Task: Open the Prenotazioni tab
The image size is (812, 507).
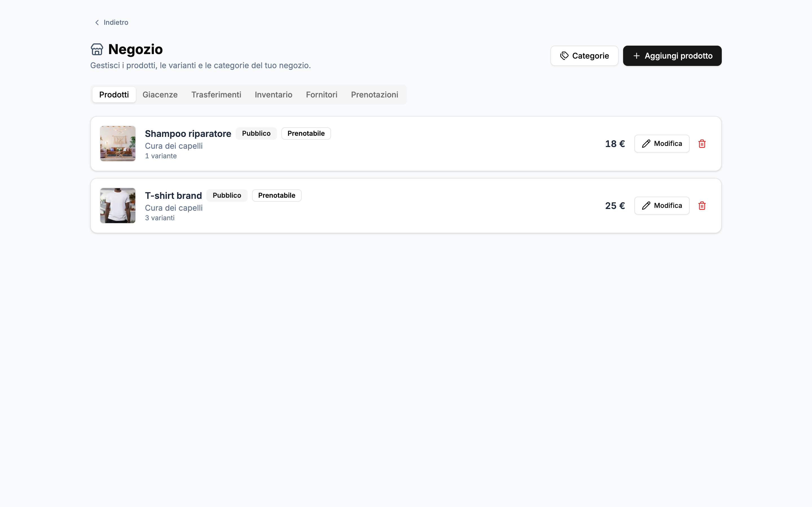Action: [374, 95]
